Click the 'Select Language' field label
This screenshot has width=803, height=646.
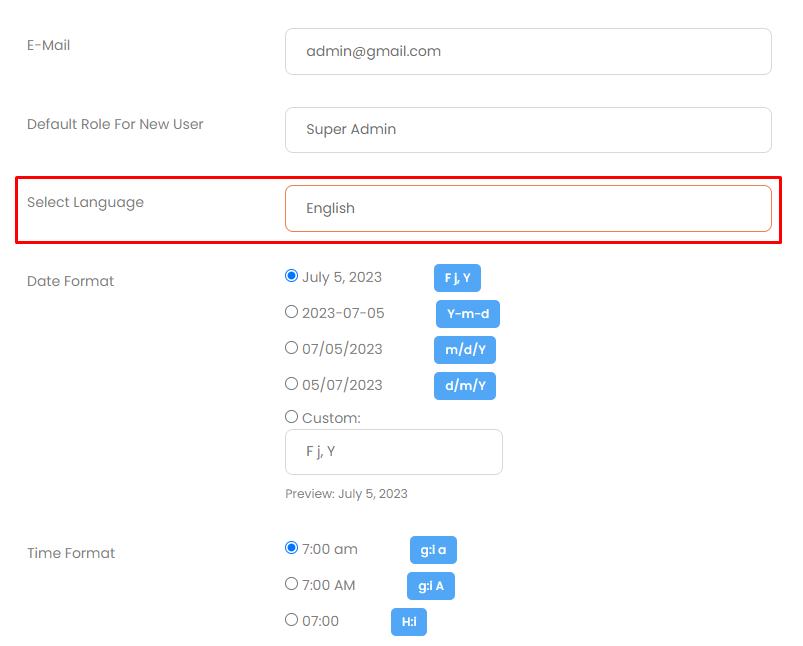coord(85,202)
